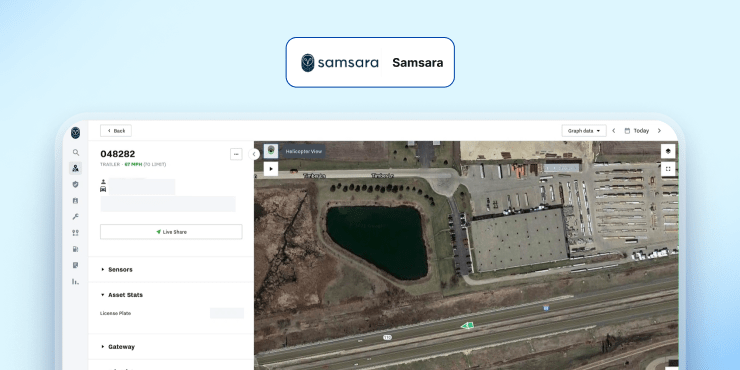
Task: Open the safety shield icon
Action: tap(76, 185)
